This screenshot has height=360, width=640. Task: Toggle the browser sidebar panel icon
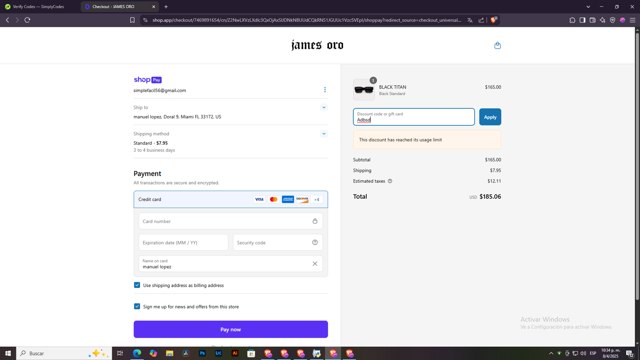(x=582, y=20)
